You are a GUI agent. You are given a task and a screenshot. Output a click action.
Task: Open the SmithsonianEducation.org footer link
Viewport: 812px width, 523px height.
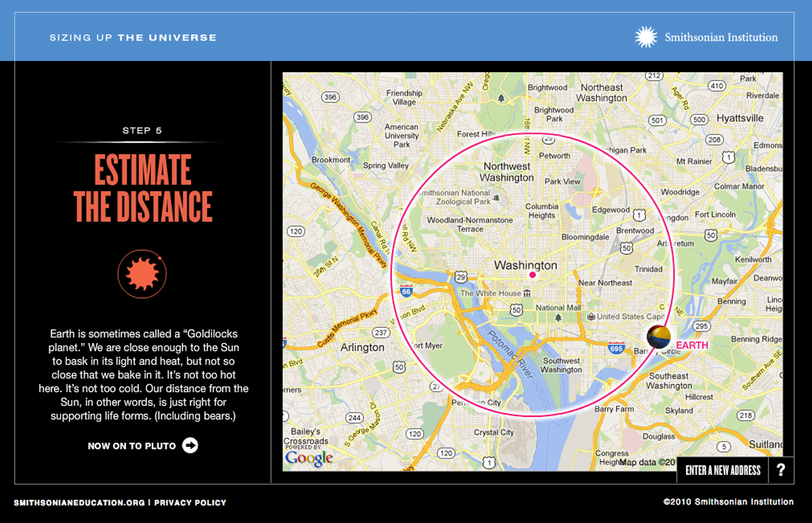click(x=79, y=503)
